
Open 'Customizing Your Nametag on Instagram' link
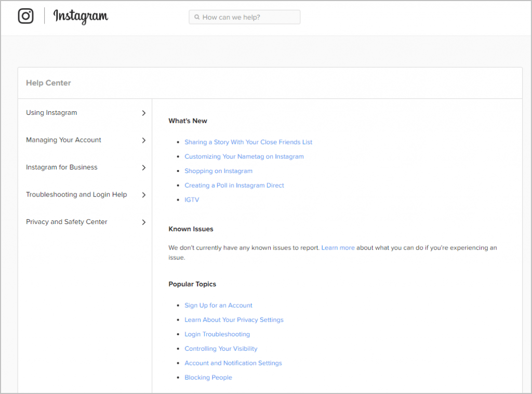pos(244,156)
